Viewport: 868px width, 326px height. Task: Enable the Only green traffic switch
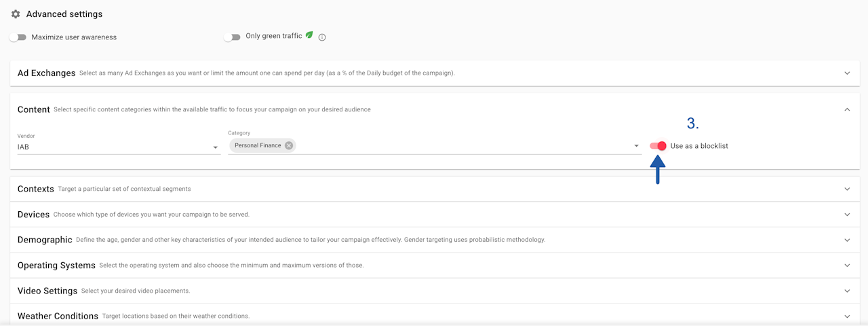click(232, 37)
